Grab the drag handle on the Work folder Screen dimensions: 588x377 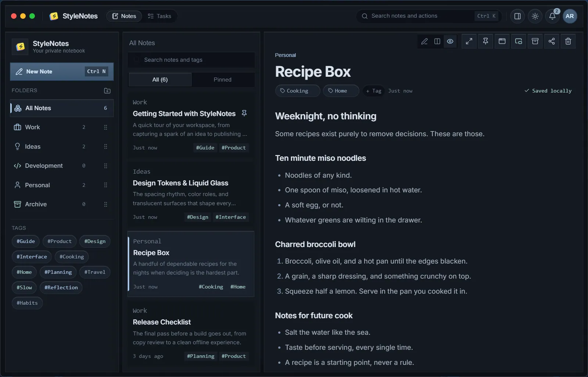pyautogui.click(x=105, y=128)
